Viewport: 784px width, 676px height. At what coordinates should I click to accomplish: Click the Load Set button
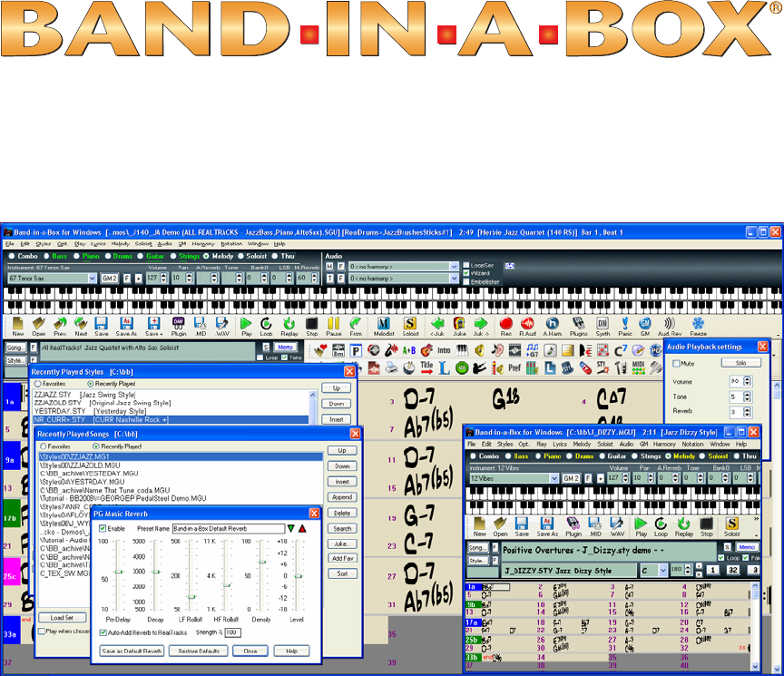tap(62, 618)
